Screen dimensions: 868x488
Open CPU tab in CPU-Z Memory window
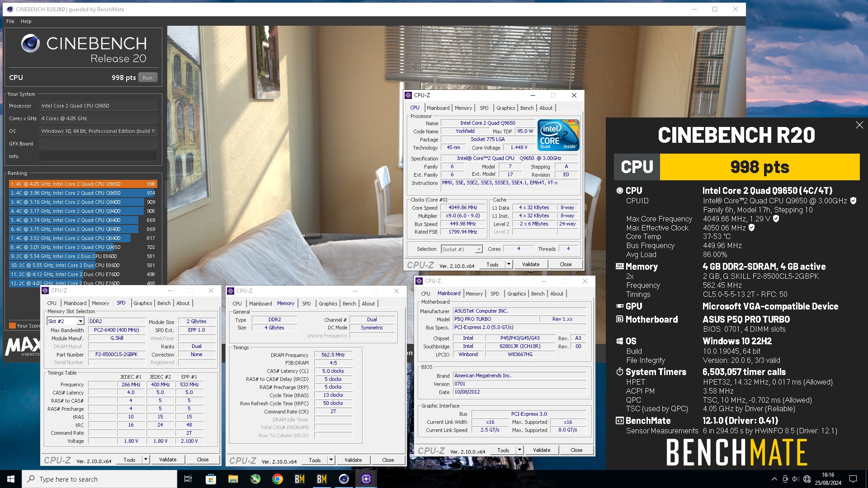237,304
